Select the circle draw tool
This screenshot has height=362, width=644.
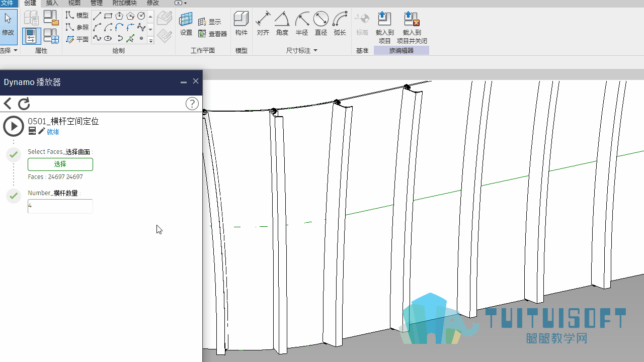[141, 16]
